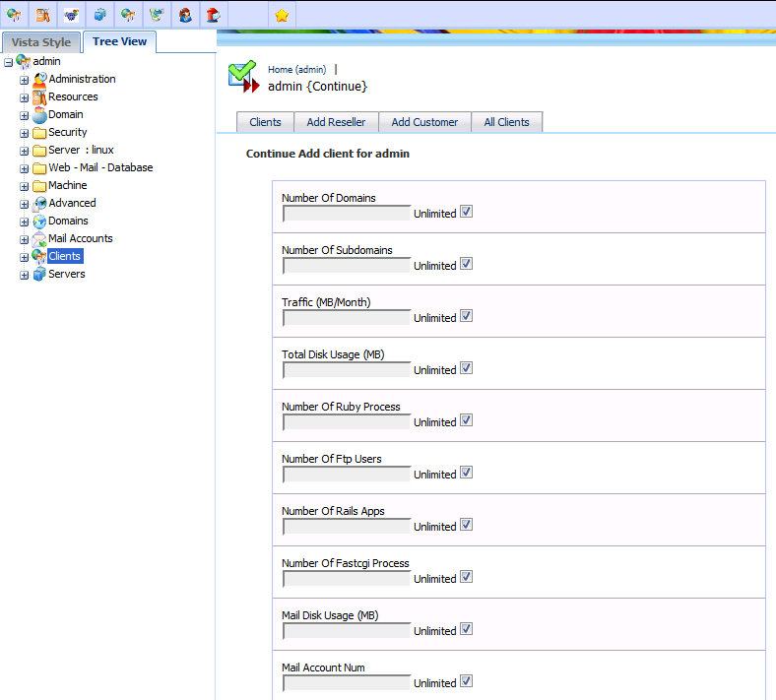776x700 pixels.
Task: Select the Servers tree label
Action: (x=67, y=274)
